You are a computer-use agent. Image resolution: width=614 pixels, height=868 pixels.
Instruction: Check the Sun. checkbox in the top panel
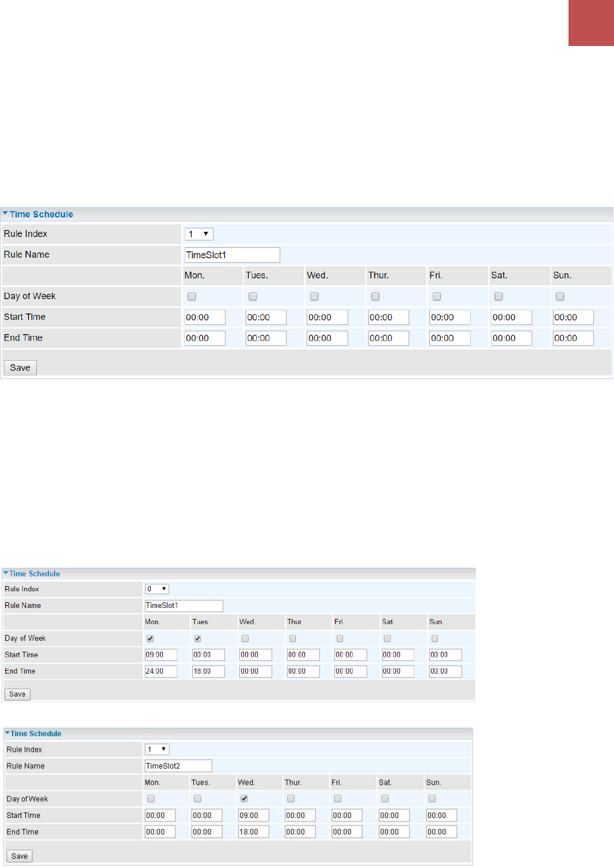[560, 296]
